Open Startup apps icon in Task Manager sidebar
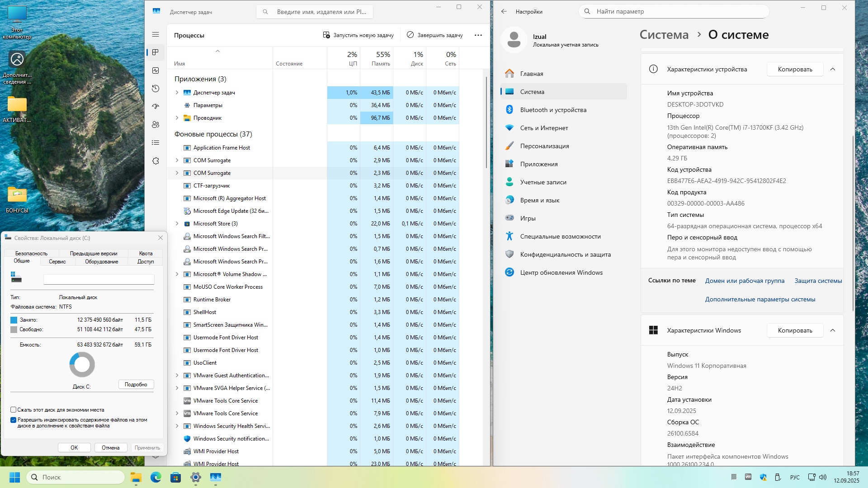The image size is (868, 488). pyautogui.click(x=156, y=107)
